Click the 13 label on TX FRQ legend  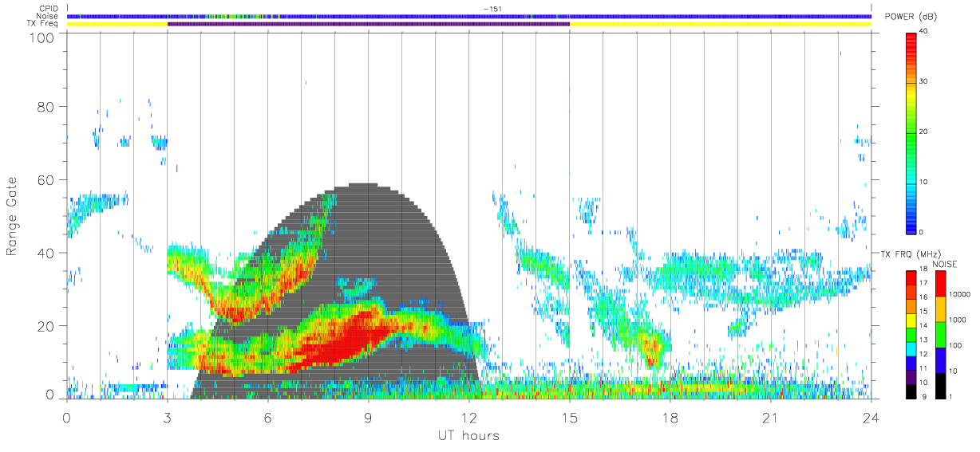(923, 340)
